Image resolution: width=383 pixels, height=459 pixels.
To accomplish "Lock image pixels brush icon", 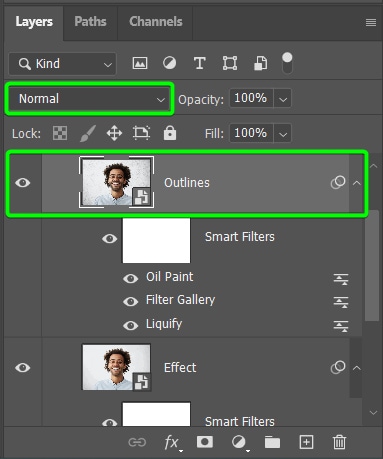I will point(88,133).
